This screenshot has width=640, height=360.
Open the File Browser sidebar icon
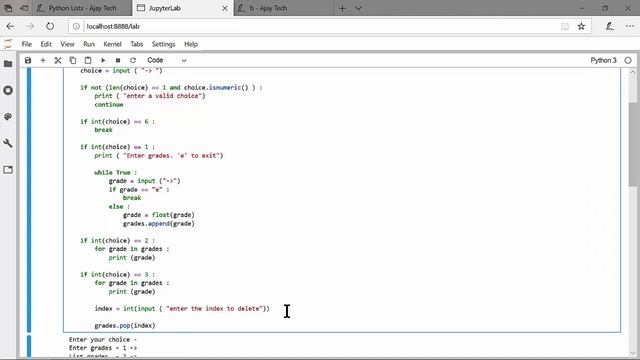[x=8, y=64]
